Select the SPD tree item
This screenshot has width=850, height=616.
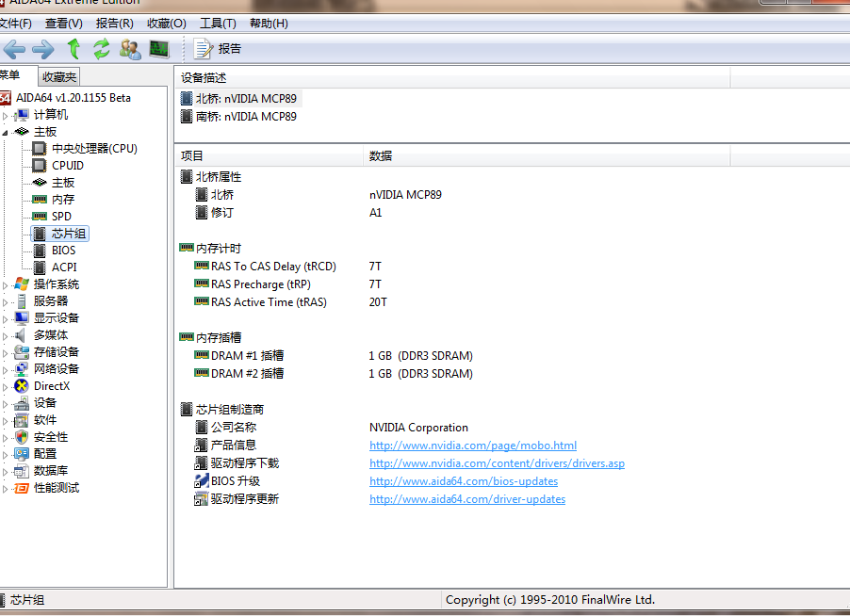[61, 217]
